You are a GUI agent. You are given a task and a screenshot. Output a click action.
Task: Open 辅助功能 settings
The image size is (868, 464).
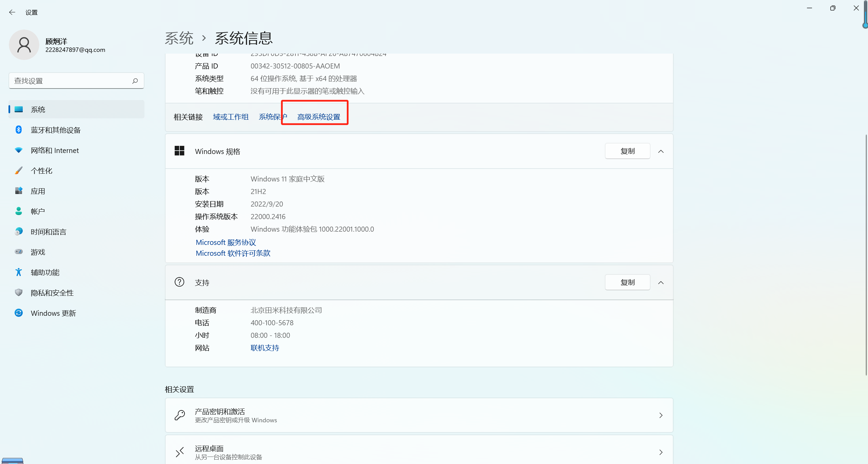point(77,272)
